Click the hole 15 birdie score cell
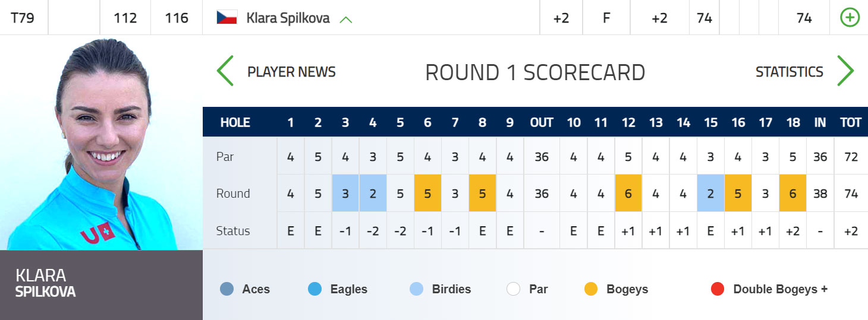 710,194
